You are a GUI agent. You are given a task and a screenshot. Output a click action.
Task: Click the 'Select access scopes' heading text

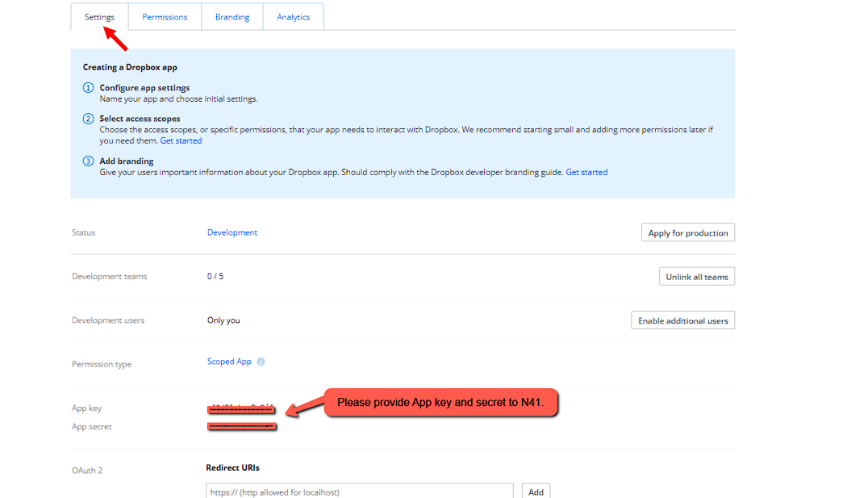pos(140,119)
